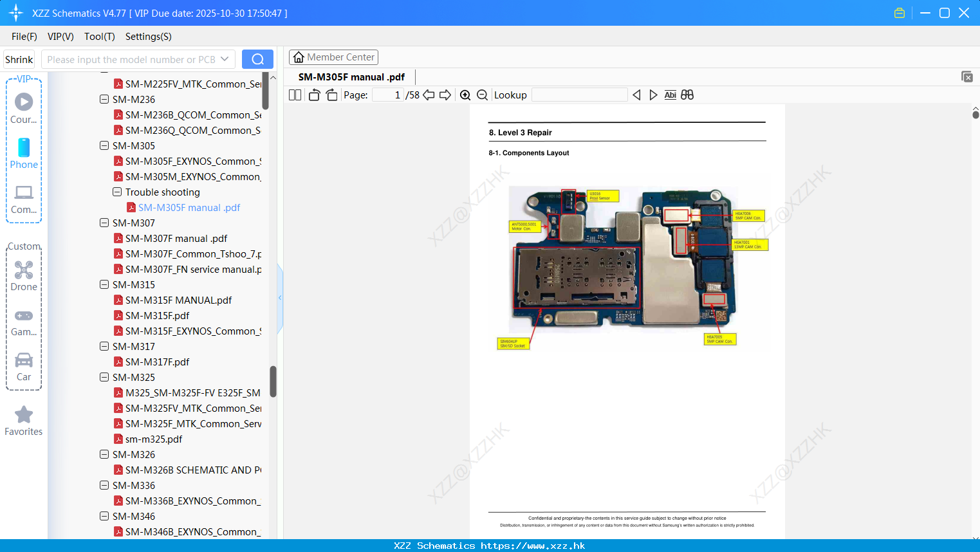Collapse the SM-M325 tree node
The width and height of the screenshot is (980, 552).
click(x=104, y=377)
